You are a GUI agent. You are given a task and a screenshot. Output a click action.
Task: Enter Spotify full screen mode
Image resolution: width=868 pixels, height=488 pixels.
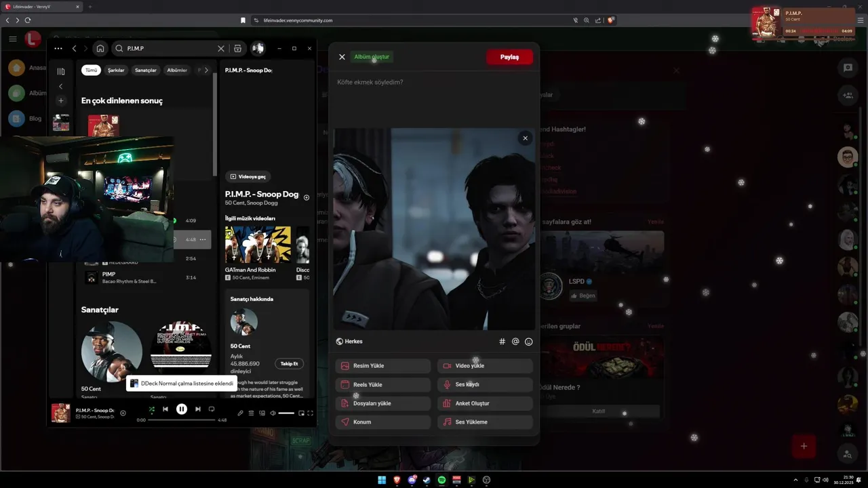click(311, 413)
